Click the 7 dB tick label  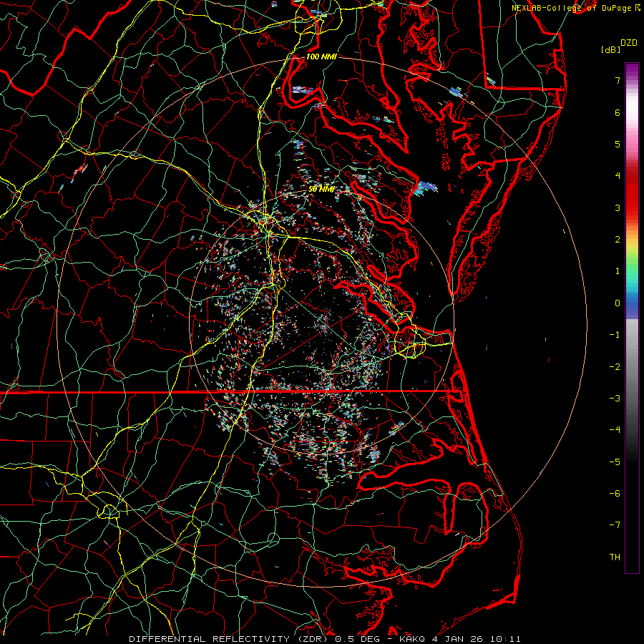click(617, 81)
